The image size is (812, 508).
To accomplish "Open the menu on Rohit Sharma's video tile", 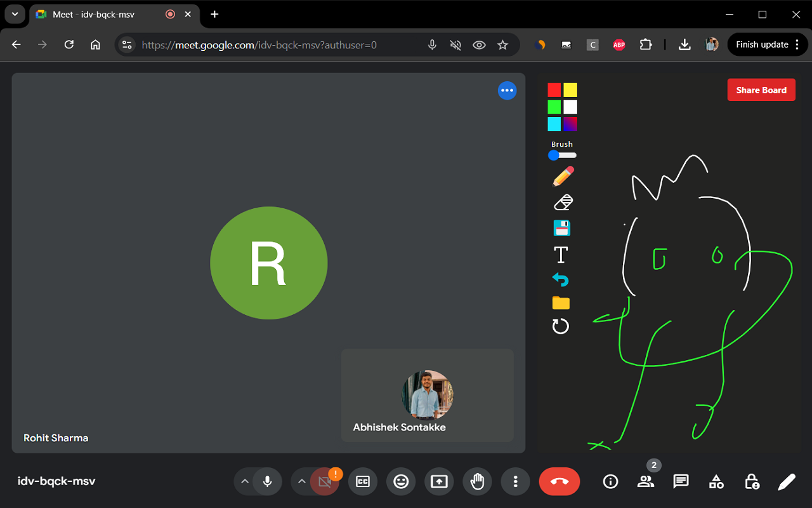I will 507,90.
